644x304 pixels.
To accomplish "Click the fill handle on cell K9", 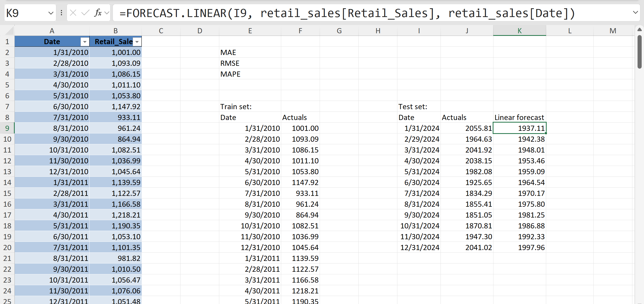I will [546, 133].
